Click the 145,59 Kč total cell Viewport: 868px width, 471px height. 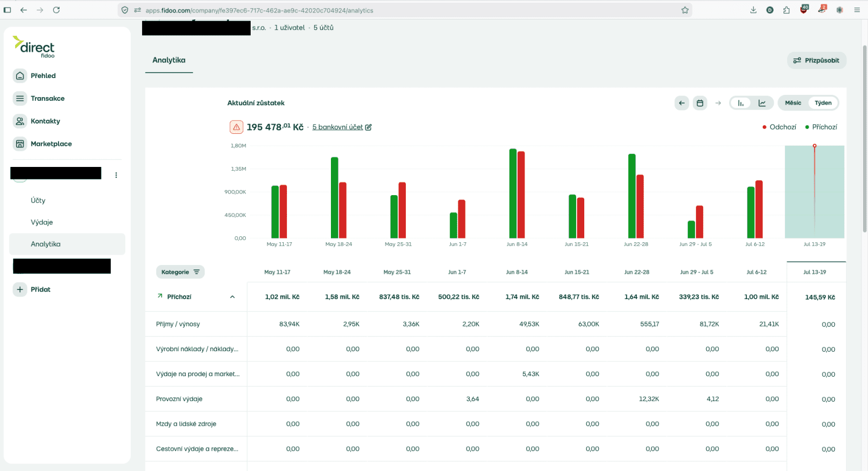click(x=820, y=298)
